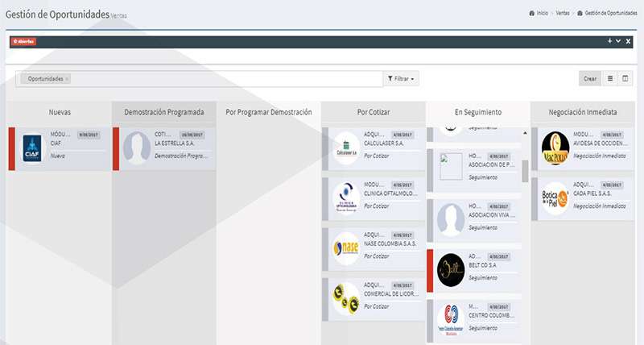644x345 pixels.
Task: Switch to kanban column view icon
Action: (x=625, y=78)
